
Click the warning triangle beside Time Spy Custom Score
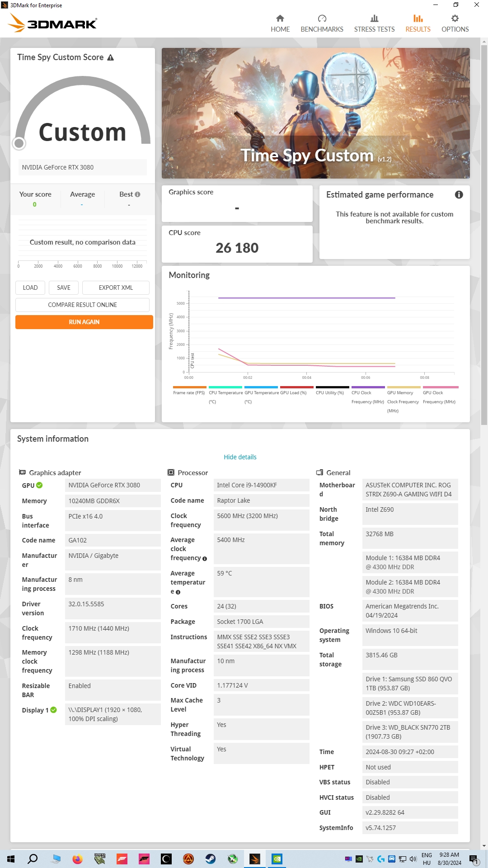click(110, 57)
